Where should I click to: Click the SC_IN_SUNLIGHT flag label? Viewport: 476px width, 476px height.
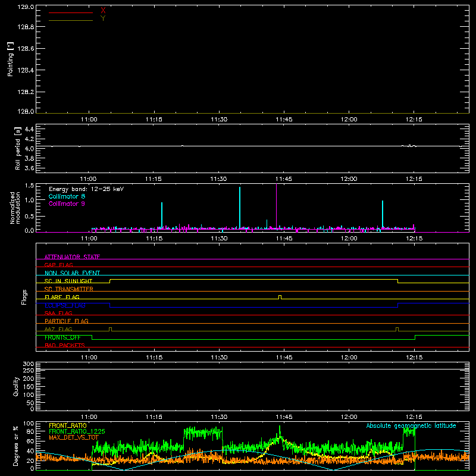68,281
